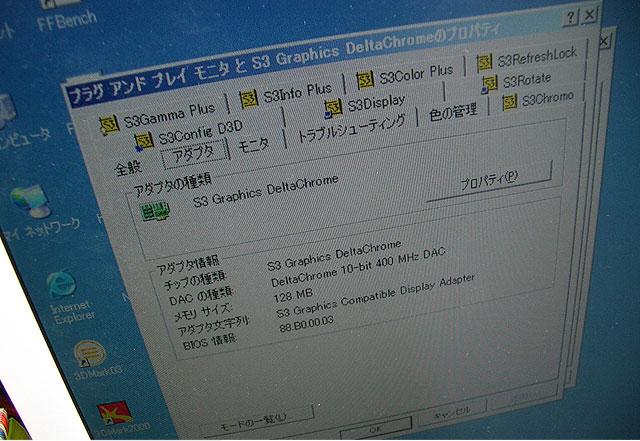Click the S3 Graphics DeltaChrome adapter name
The height and width of the screenshot is (441, 640).
pyautogui.click(x=265, y=192)
